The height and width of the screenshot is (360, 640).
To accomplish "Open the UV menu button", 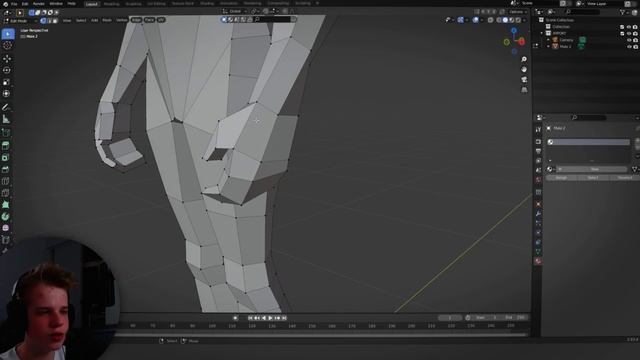I will pyautogui.click(x=161, y=20).
